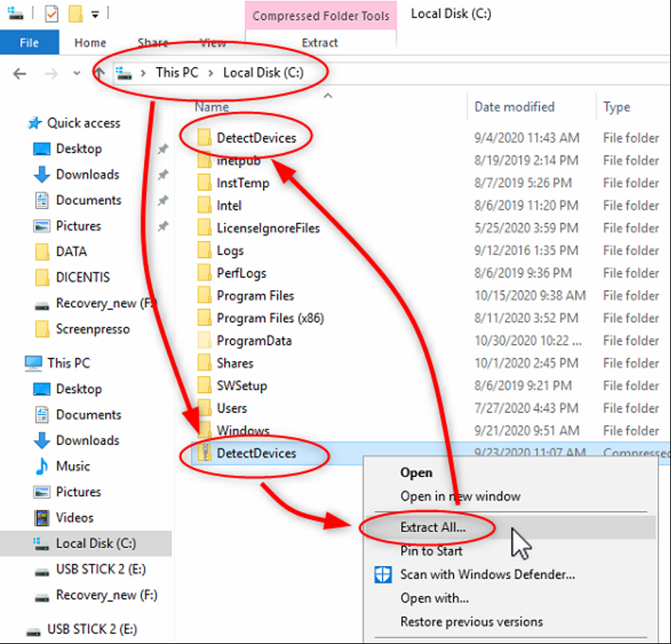This screenshot has width=671, height=644.
Task: Open the Extract tab under Compressed Folder Tools
Action: tap(319, 43)
